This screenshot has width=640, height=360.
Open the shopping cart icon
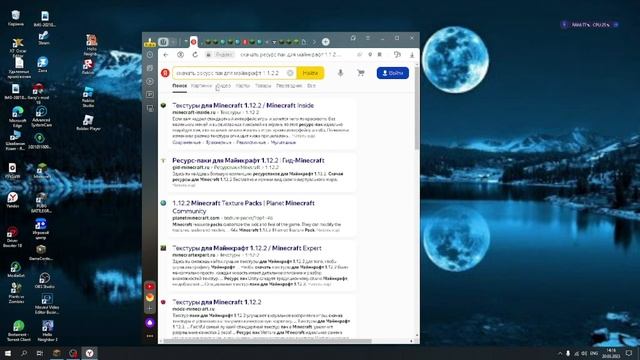click(x=361, y=73)
